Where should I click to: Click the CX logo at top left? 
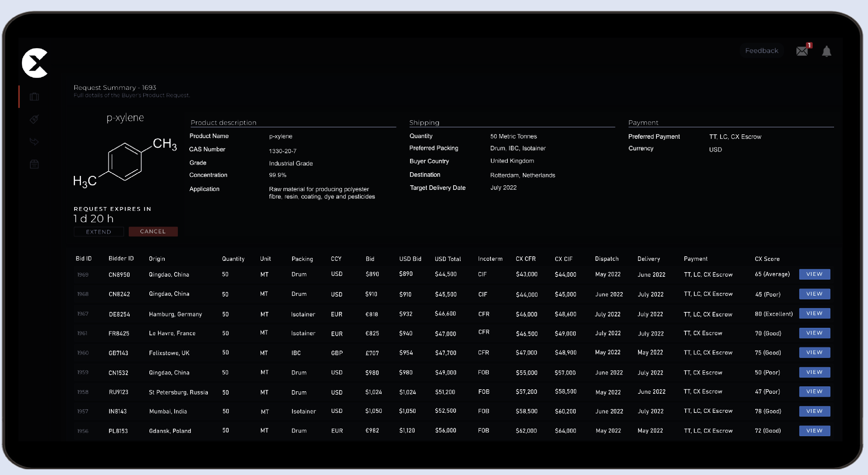(35, 63)
